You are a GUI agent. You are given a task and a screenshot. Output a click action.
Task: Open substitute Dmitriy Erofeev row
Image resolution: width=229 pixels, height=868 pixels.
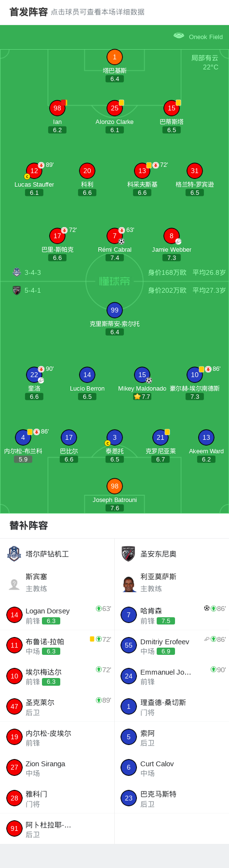pos(172,645)
